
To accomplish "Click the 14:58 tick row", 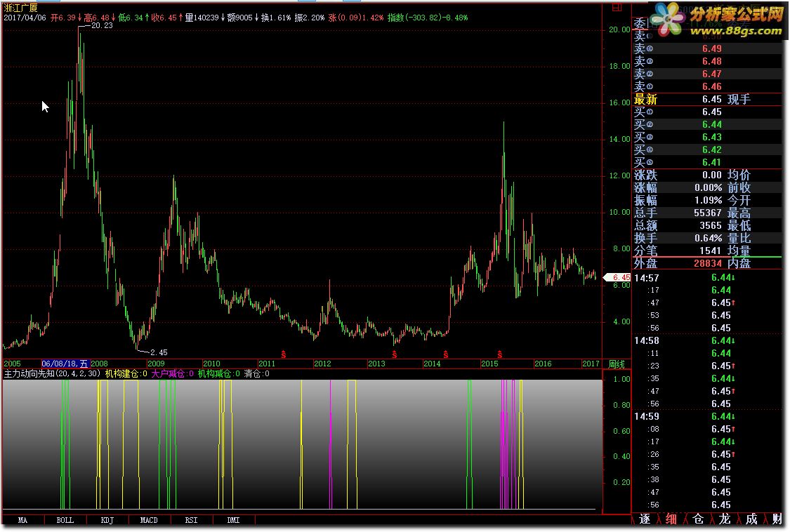I will pyautogui.click(x=708, y=340).
